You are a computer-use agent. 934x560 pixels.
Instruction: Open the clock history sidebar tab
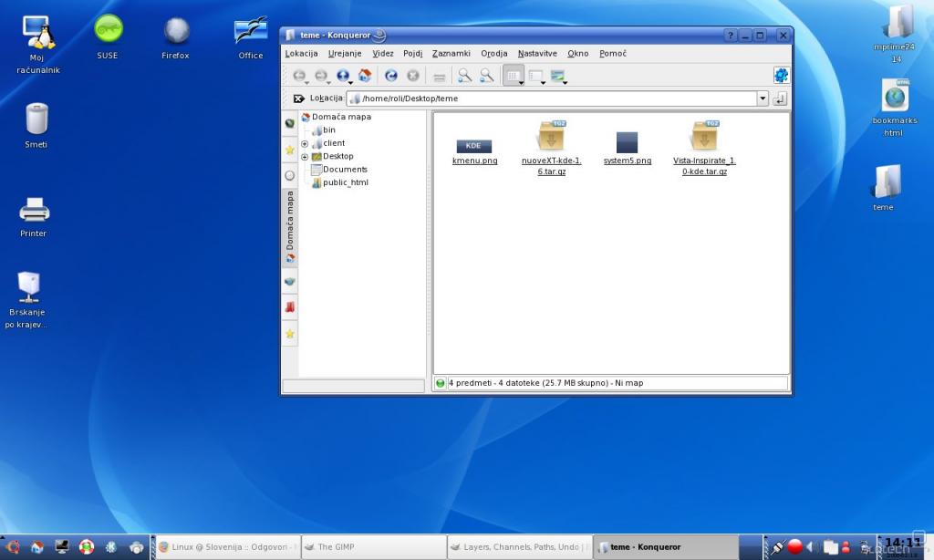(x=290, y=175)
